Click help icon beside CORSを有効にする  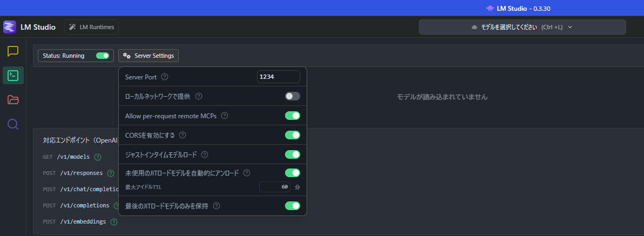tap(182, 135)
